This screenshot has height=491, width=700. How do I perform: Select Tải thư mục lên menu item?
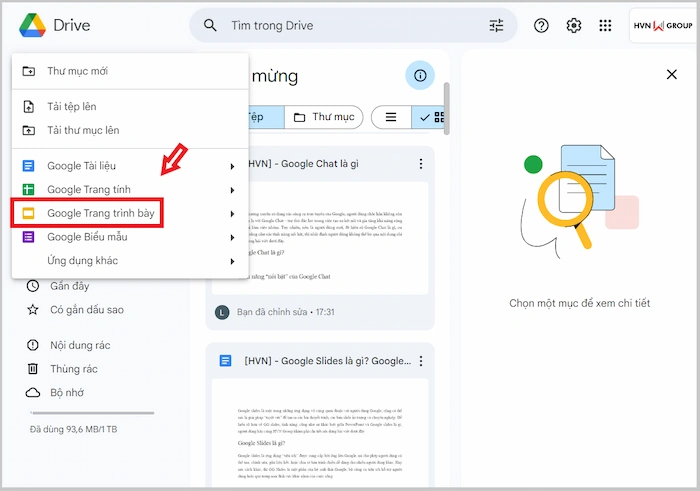click(130, 130)
